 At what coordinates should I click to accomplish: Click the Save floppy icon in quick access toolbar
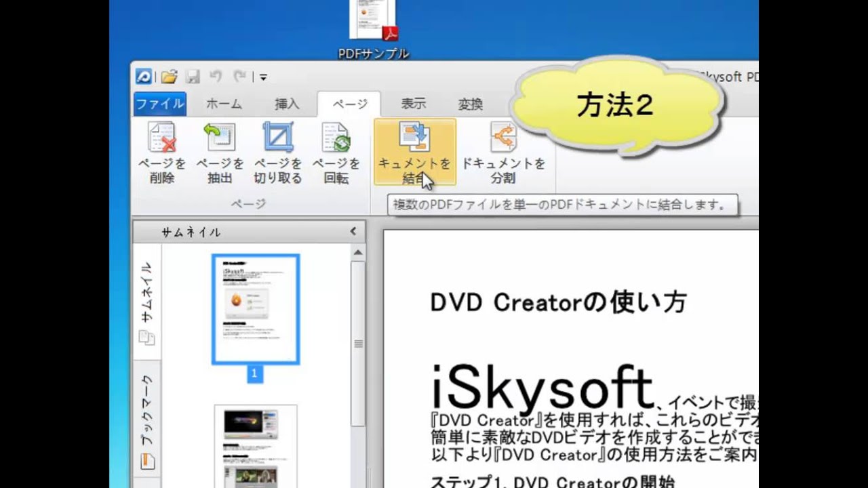tap(193, 77)
